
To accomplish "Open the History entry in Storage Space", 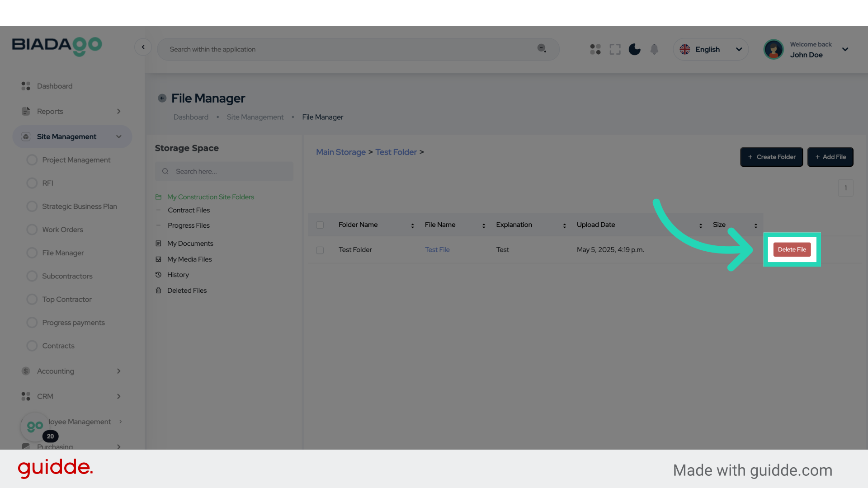I will pos(178,275).
